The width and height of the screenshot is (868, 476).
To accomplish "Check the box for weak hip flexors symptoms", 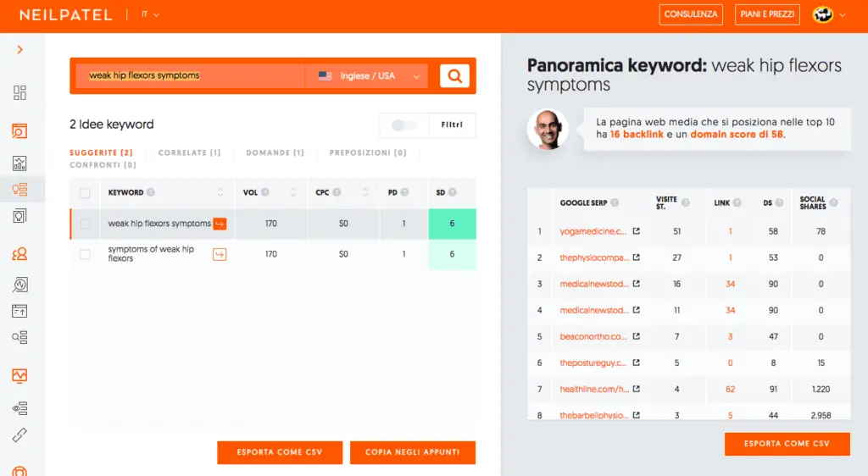I will pyautogui.click(x=85, y=224).
